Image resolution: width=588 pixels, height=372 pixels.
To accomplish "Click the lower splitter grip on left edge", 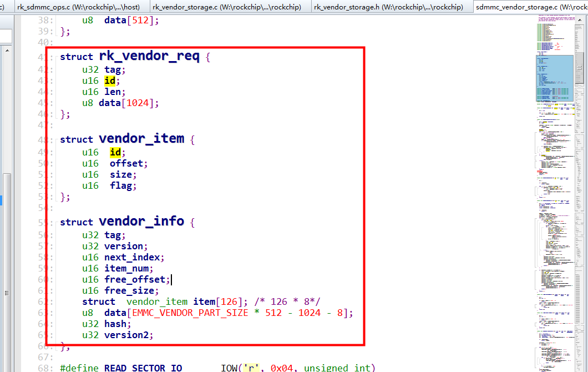I will [x=7, y=292].
